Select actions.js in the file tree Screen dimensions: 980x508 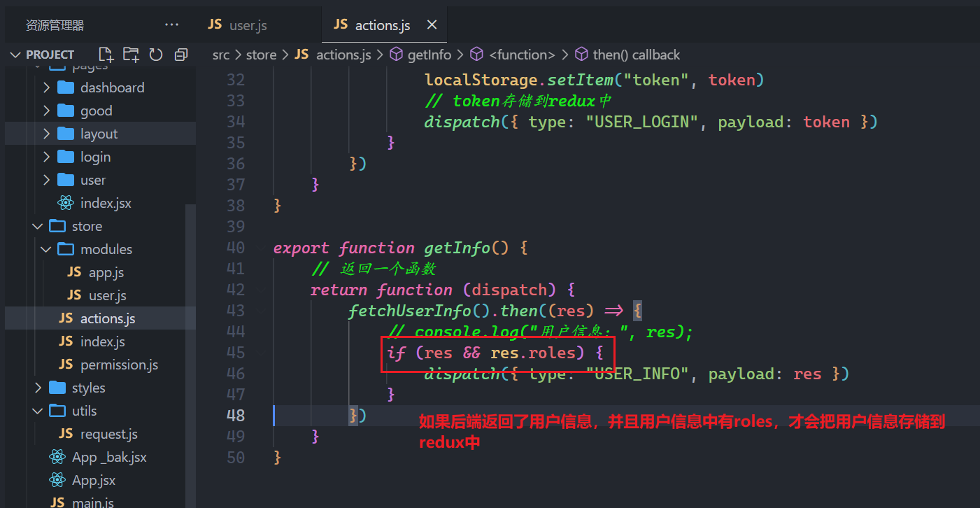point(108,318)
